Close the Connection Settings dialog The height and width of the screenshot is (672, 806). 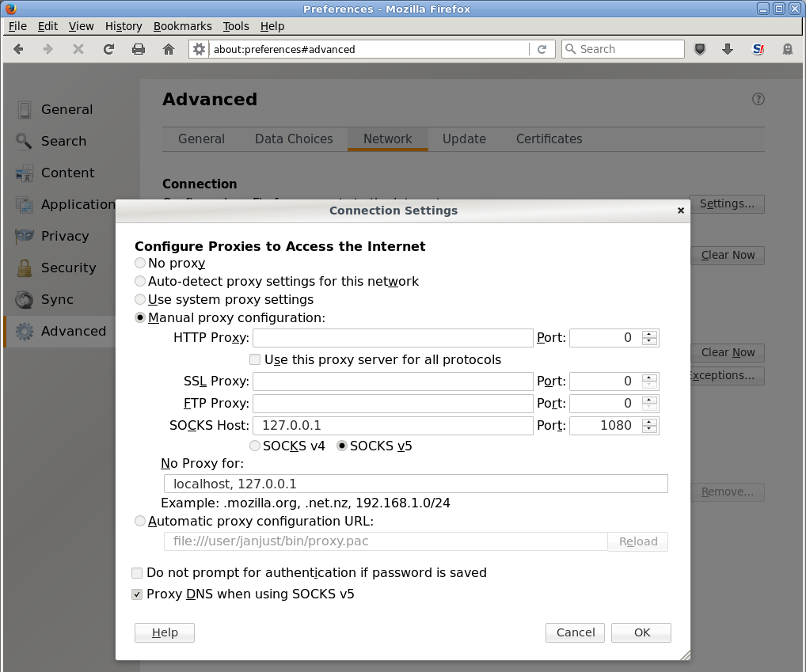681,211
